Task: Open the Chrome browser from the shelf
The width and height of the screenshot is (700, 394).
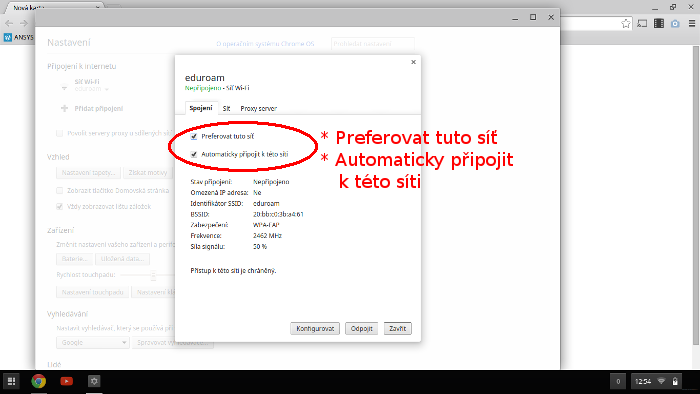Action: coord(39,381)
